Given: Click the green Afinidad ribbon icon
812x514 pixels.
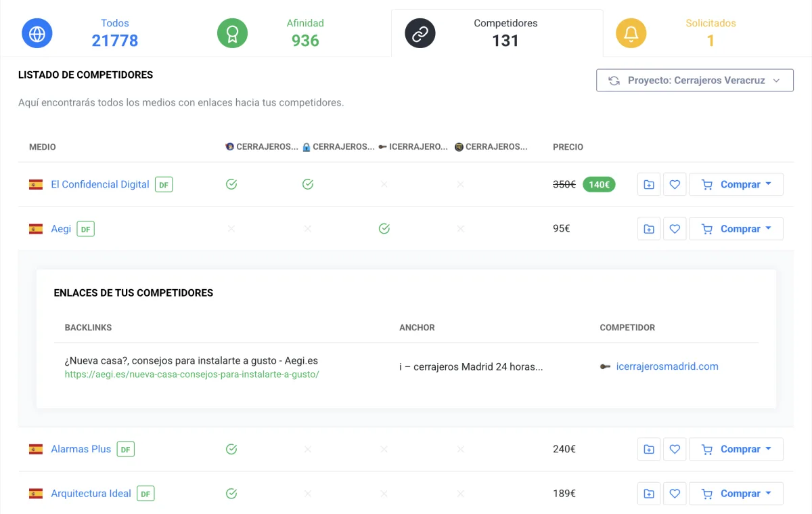Looking at the screenshot, I should 232,33.
